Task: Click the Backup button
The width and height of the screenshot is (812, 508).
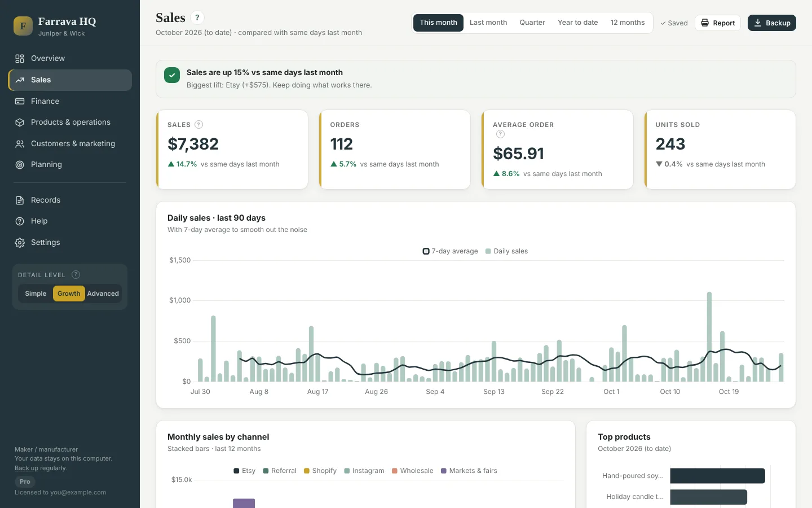Action: click(772, 23)
